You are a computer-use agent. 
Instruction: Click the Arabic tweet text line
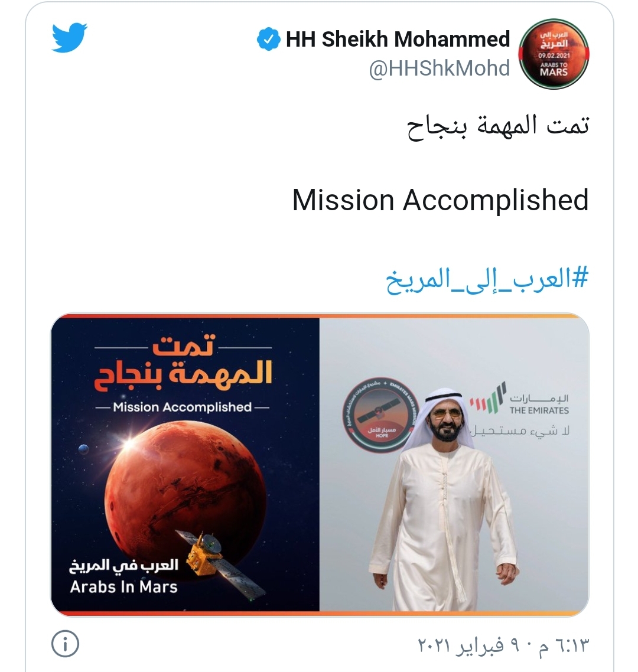tap(498, 127)
